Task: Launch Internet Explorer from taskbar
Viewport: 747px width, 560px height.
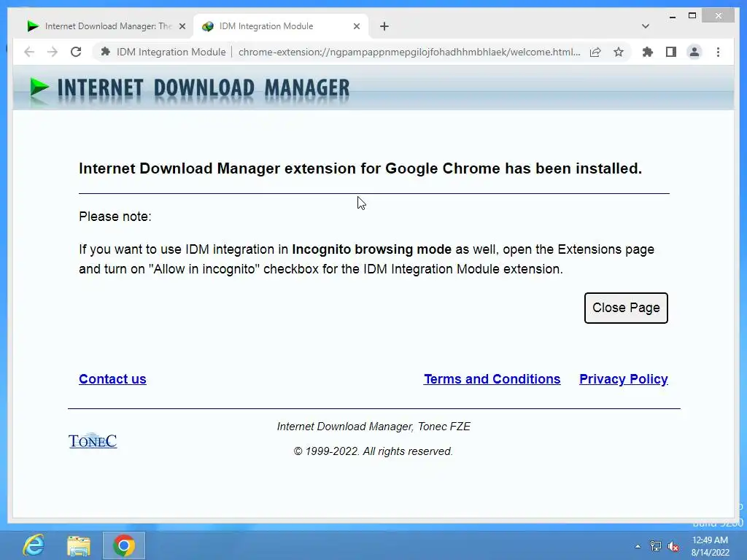Action: tap(34, 545)
